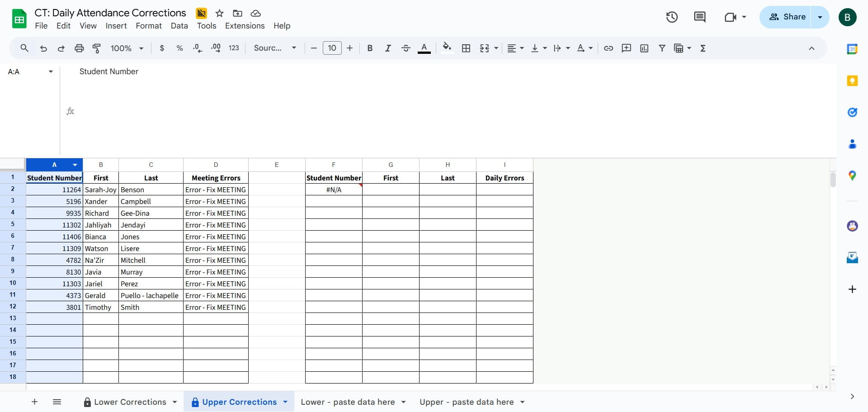This screenshot has height=412, width=868.
Task: Open horizontal align dropdown
Action: click(x=515, y=48)
